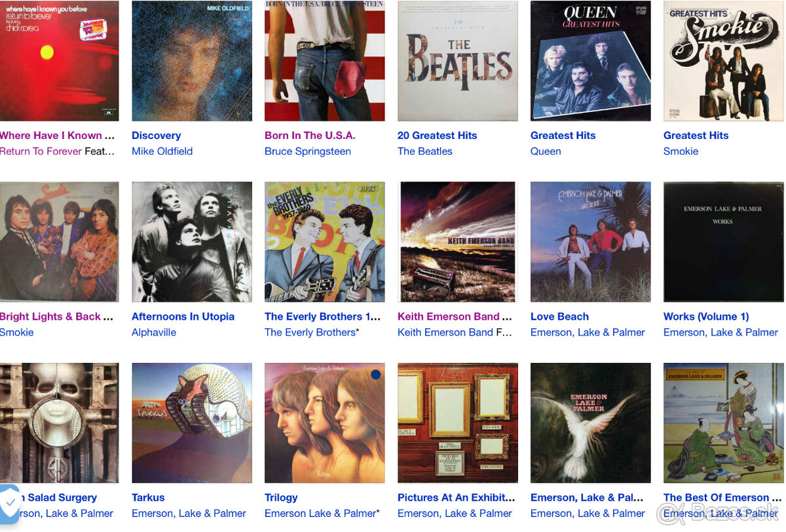
Task: Visit the Alphaville artist link
Action: (x=154, y=332)
